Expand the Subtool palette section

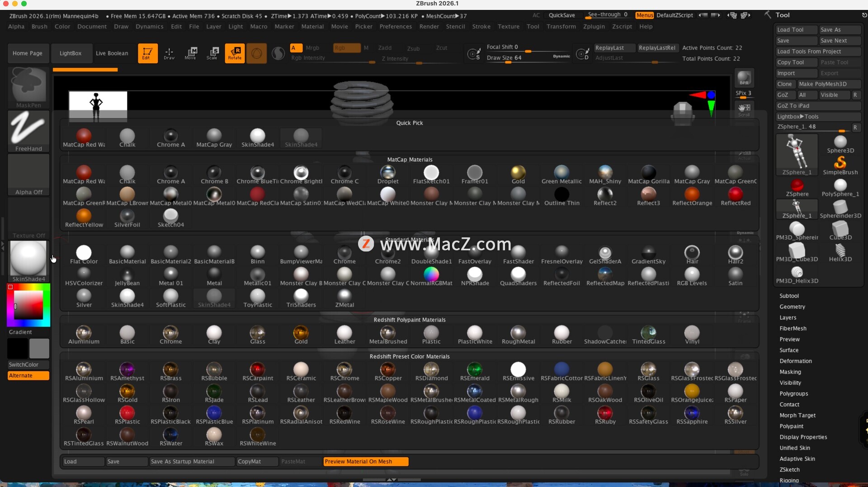point(789,296)
